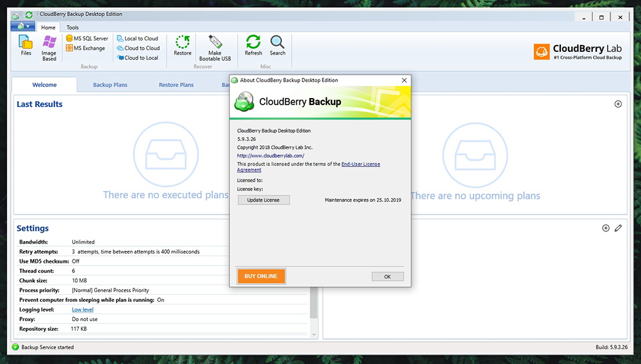This screenshot has width=641, height=364.
Task: Expand the application menu dropdown button
Action: click(22, 27)
